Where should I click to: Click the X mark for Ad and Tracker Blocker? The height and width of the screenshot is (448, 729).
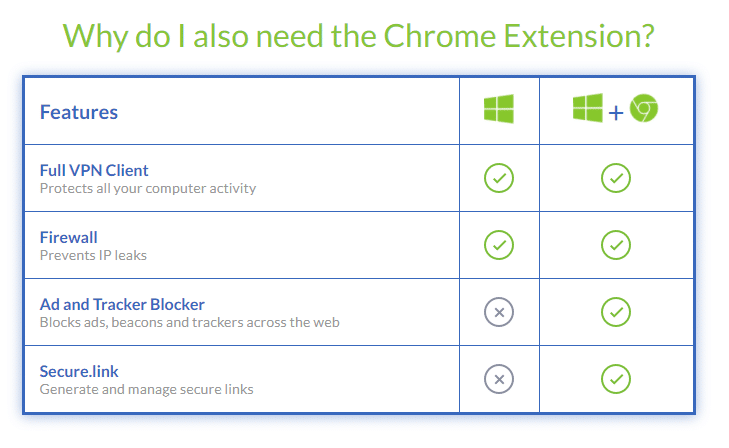click(x=499, y=312)
